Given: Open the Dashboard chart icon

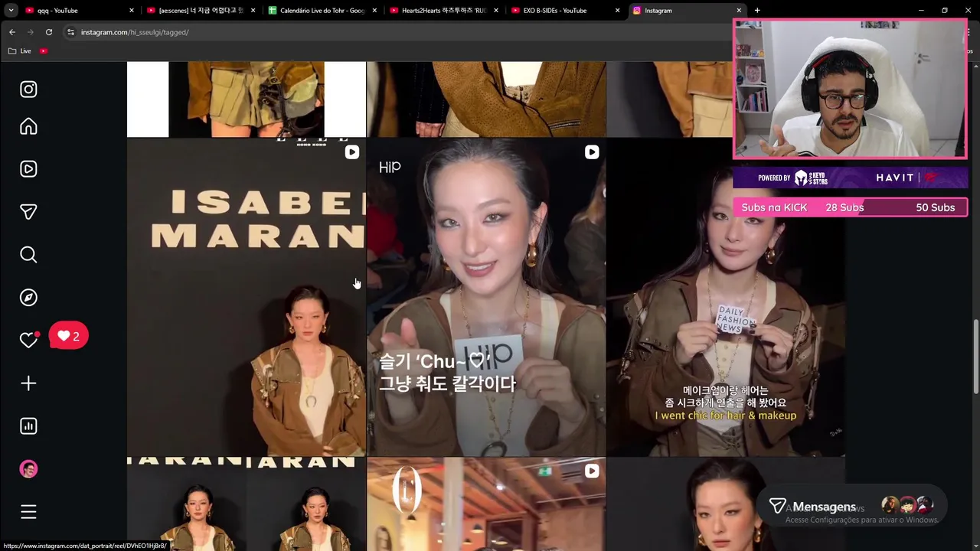Looking at the screenshot, I should tap(28, 426).
